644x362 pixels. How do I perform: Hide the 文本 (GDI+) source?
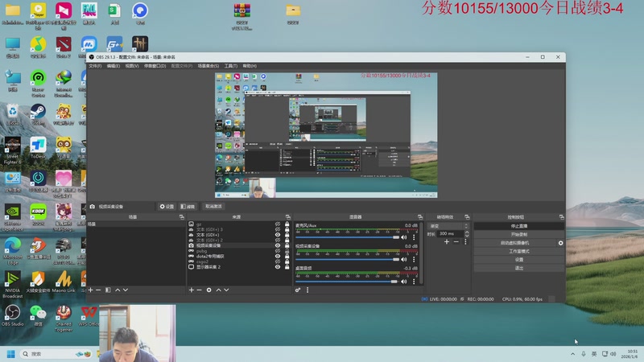tap(278, 235)
